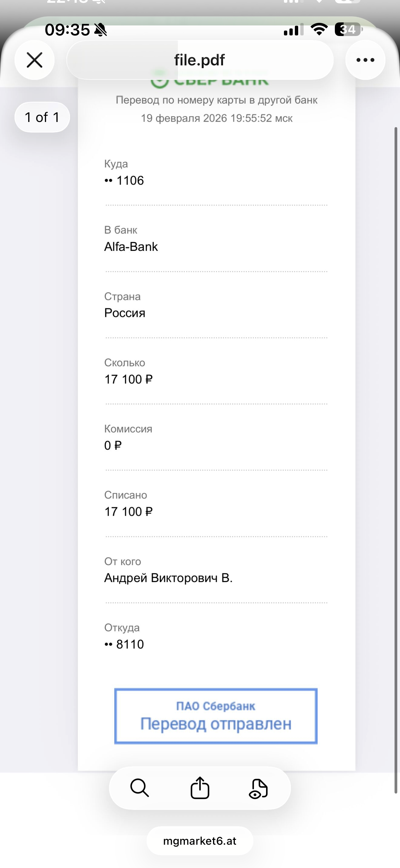Tap the Wi-Fi status icon
This screenshot has height=868, width=400.
pyautogui.click(x=319, y=29)
